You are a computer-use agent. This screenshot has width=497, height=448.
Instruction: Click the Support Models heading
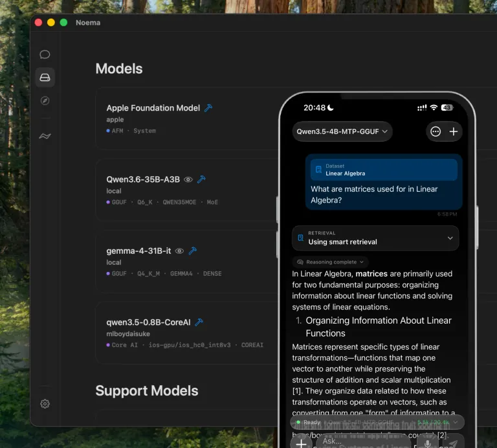(x=147, y=390)
